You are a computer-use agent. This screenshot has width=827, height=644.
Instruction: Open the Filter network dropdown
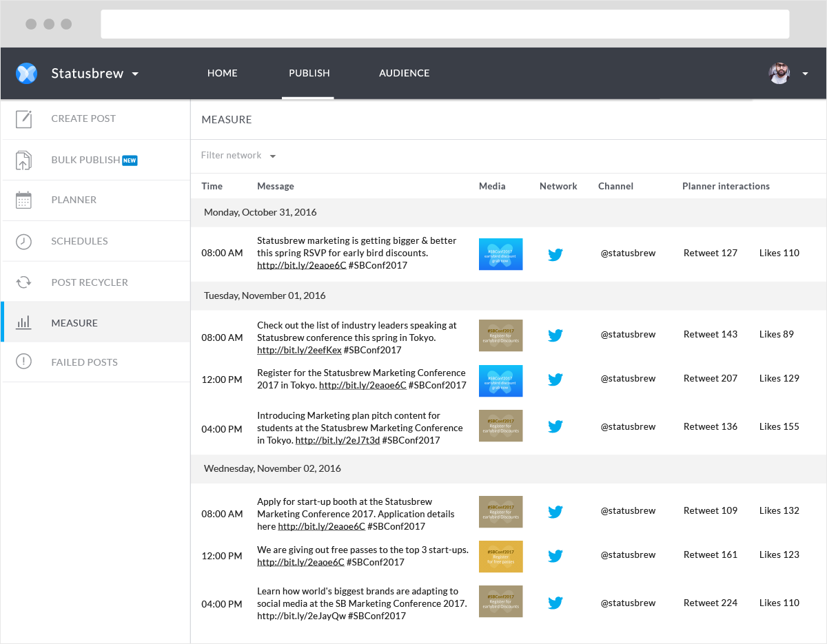pyautogui.click(x=238, y=156)
